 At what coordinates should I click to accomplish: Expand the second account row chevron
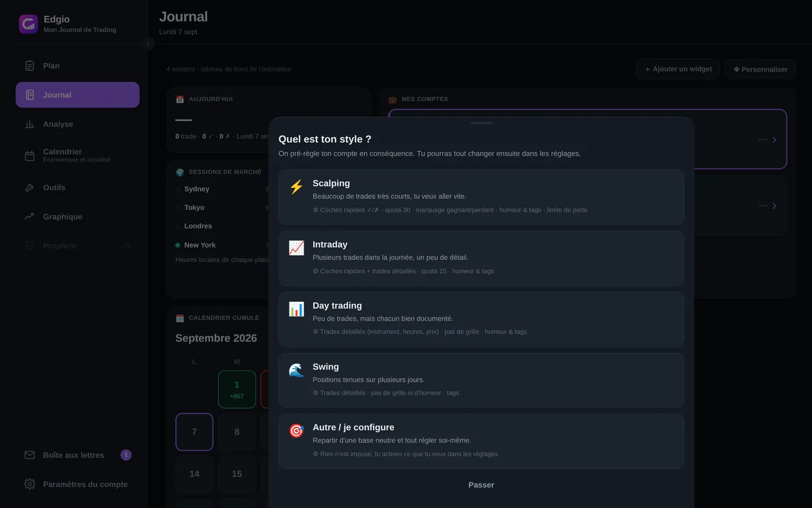tap(774, 206)
